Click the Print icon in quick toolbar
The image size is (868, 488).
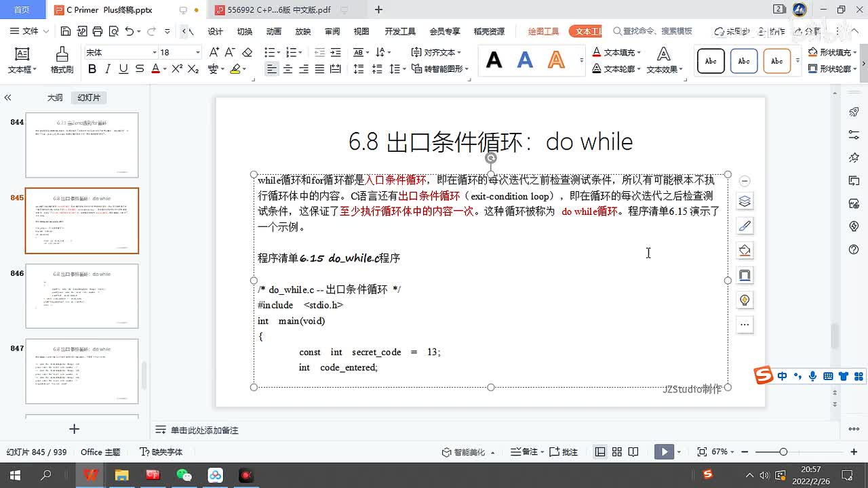[x=98, y=31]
